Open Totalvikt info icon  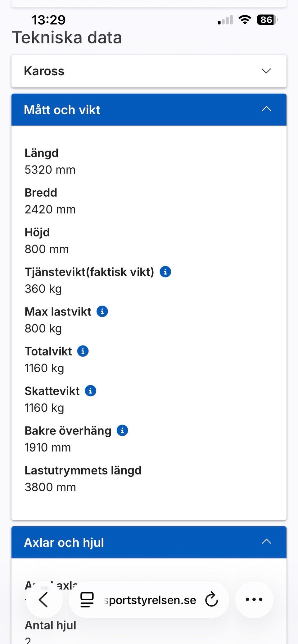[83, 351]
